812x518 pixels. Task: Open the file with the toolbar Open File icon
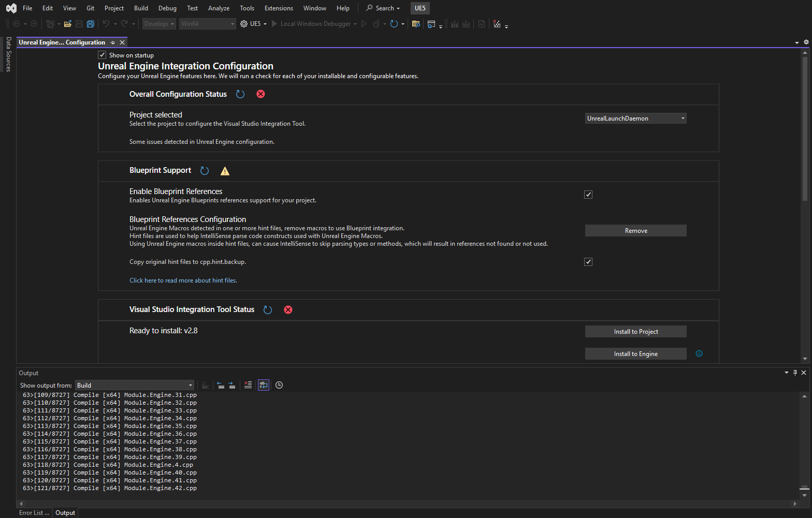(x=67, y=24)
